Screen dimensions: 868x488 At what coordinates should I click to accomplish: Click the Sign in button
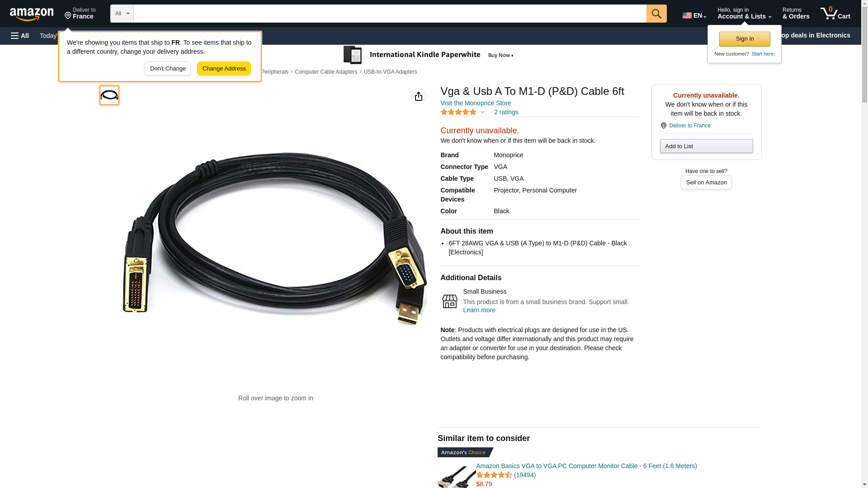pyautogui.click(x=745, y=39)
